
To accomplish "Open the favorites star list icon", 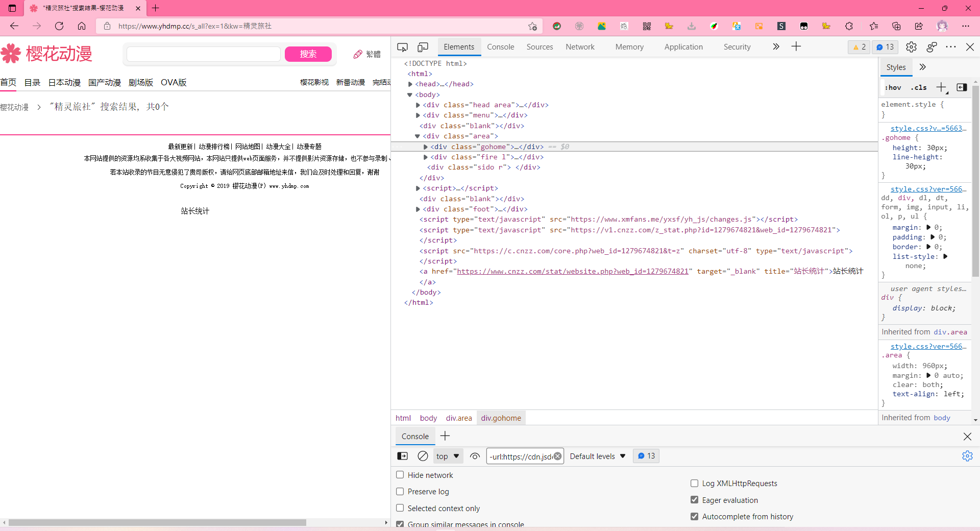I will 874,26.
